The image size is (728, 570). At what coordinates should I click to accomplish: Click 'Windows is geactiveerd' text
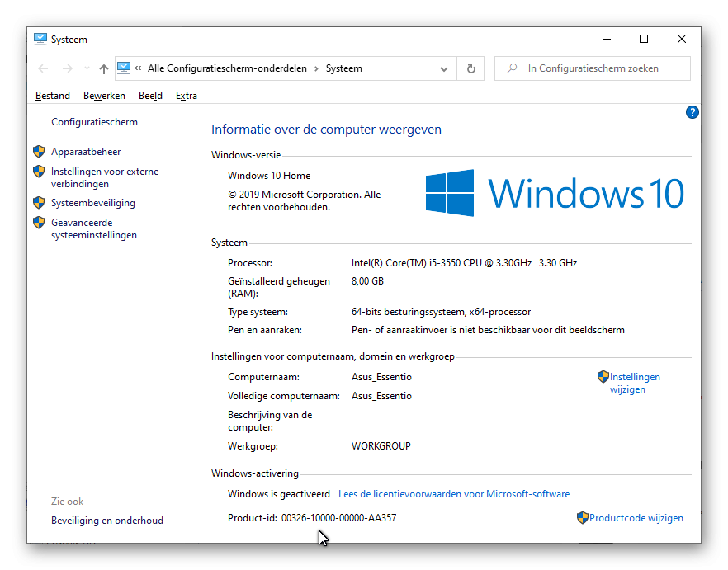pos(279,494)
